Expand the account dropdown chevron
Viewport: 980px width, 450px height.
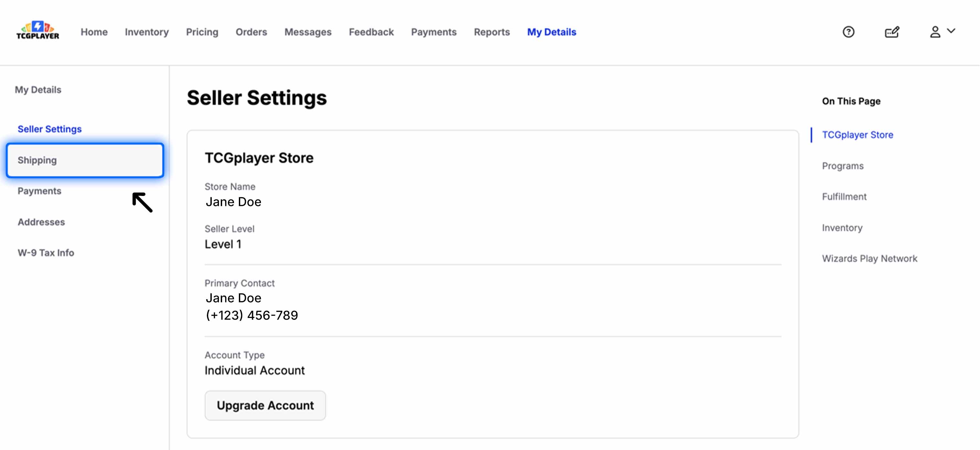(x=951, y=31)
